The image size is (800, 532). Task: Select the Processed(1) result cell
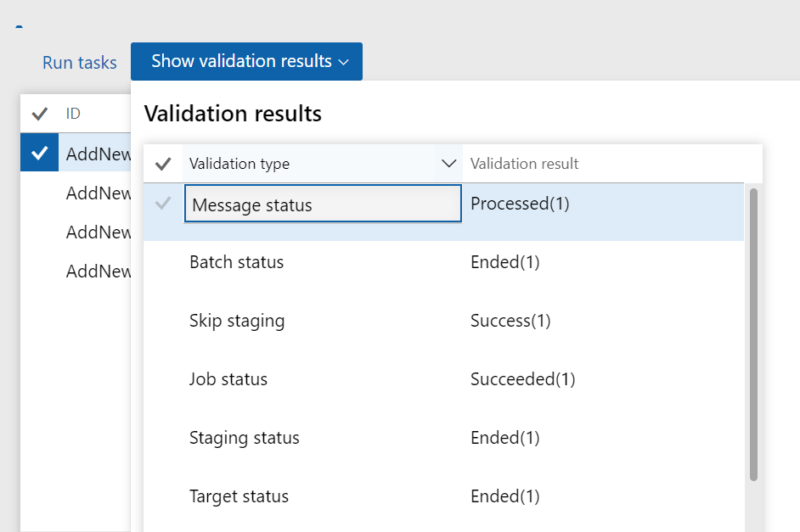[520, 203]
